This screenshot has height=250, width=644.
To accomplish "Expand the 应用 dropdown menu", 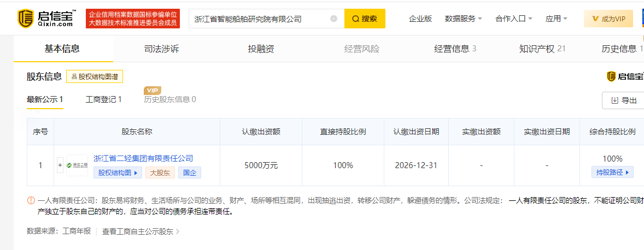I will 557,19.
